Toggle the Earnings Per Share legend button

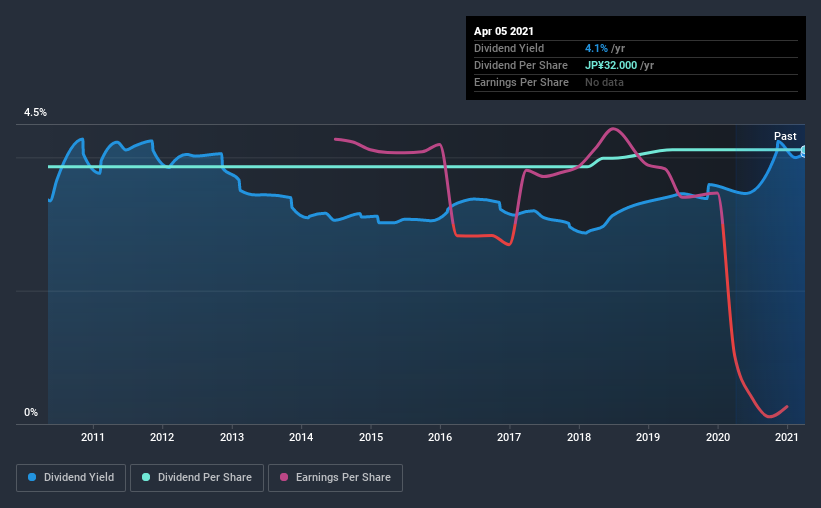coord(336,478)
